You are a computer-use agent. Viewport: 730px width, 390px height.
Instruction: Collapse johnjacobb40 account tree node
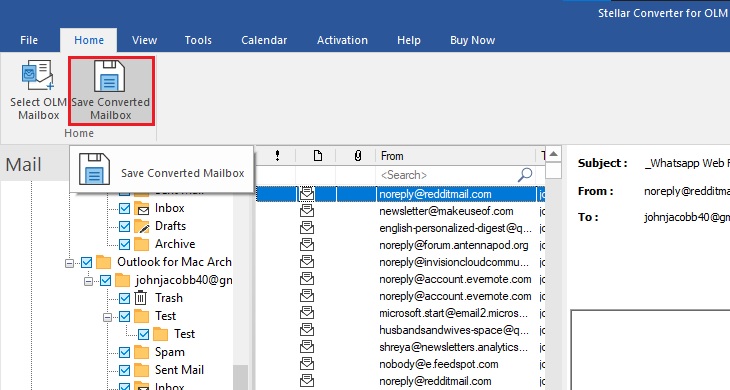88,281
